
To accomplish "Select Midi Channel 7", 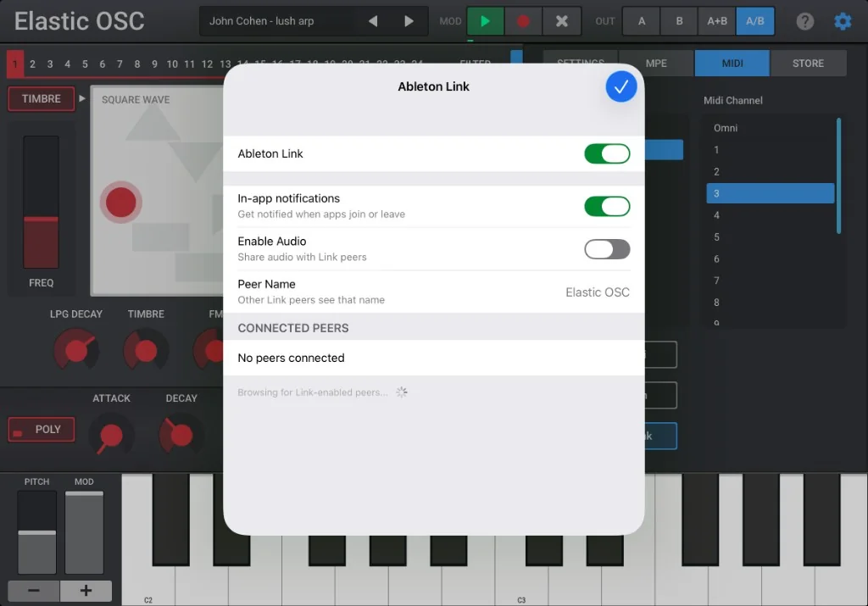I will coord(770,281).
